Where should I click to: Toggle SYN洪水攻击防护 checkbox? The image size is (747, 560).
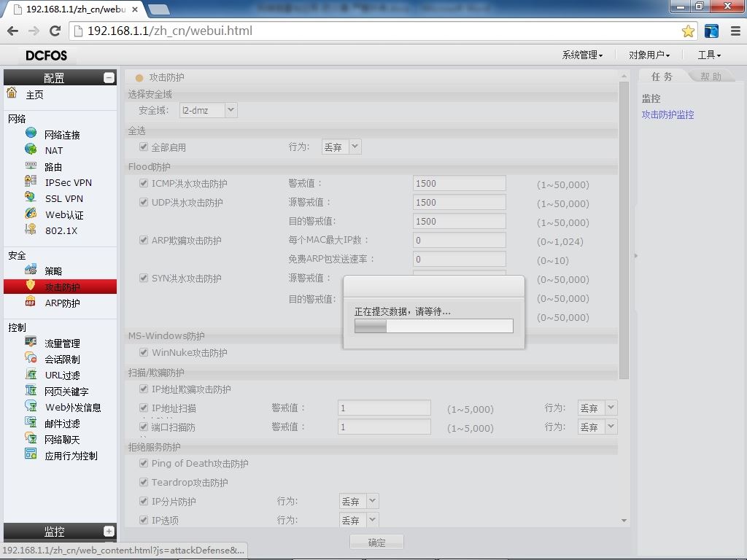click(144, 278)
